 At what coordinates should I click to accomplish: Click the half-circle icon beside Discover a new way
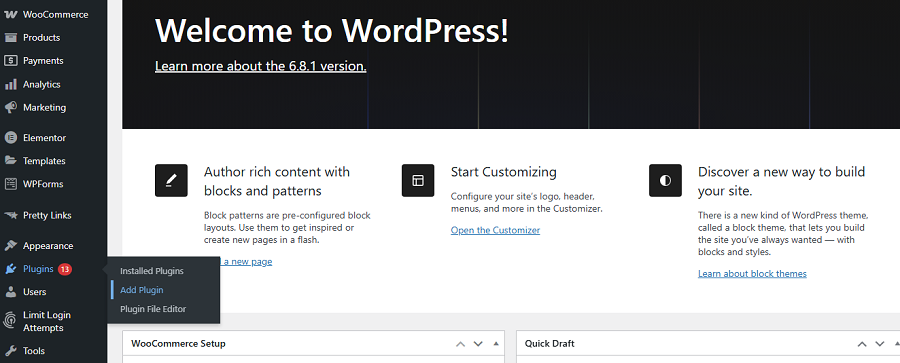coord(665,180)
